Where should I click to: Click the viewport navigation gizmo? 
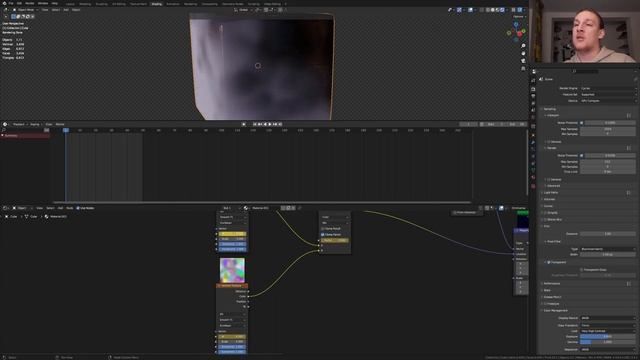coord(516,32)
